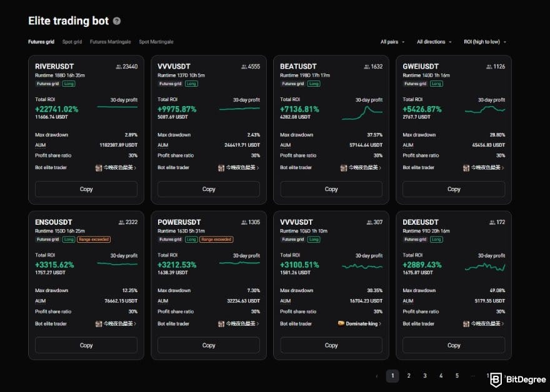Click the followers icon on DEXEUSDT card

pyautogui.click(x=492, y=222)
